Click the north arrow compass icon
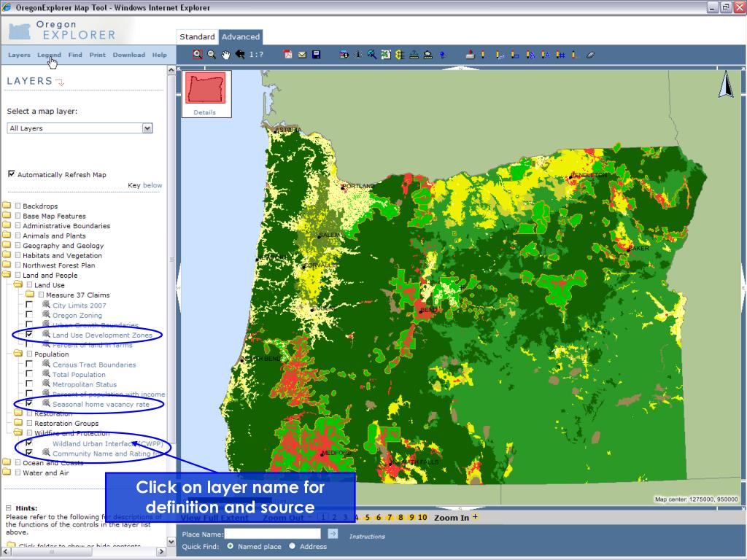This screenshot has height=560, width=747. (726, 85)
